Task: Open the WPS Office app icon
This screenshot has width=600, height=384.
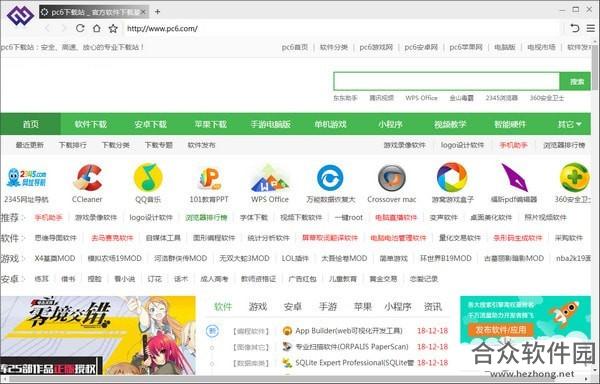Action: tap(270, 178)
